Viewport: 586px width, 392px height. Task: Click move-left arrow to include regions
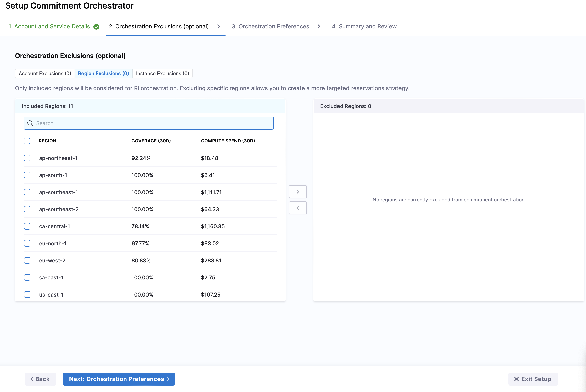298,208
